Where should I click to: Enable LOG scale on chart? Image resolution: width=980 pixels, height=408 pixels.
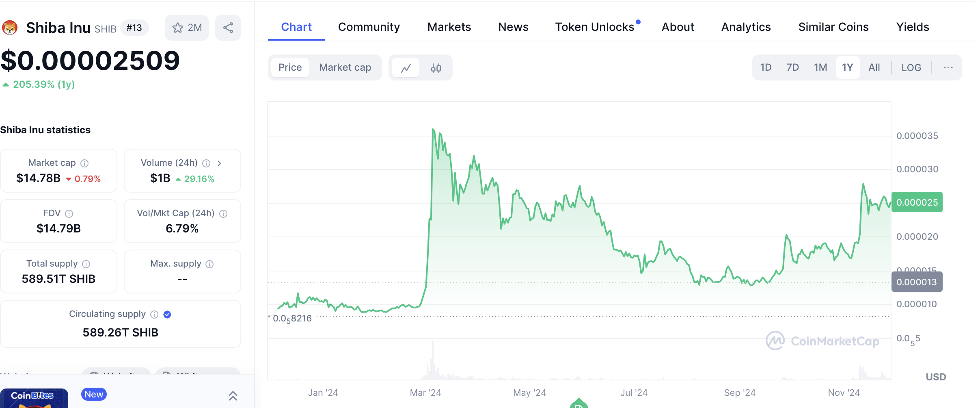coord(911,67)
